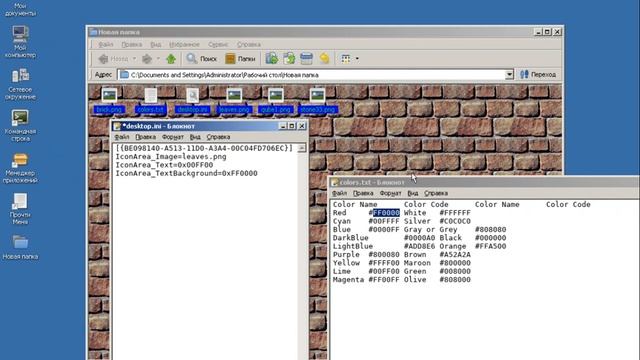640x360 pixels.
Task: Click the Forward arrow in Explorer toolbar
Action: click(147, 59)
